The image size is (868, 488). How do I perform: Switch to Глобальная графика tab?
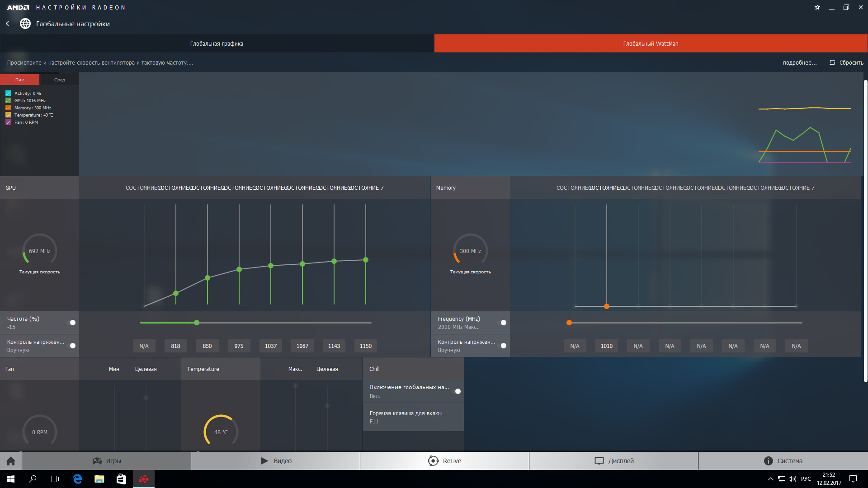[x=217, y=44]
